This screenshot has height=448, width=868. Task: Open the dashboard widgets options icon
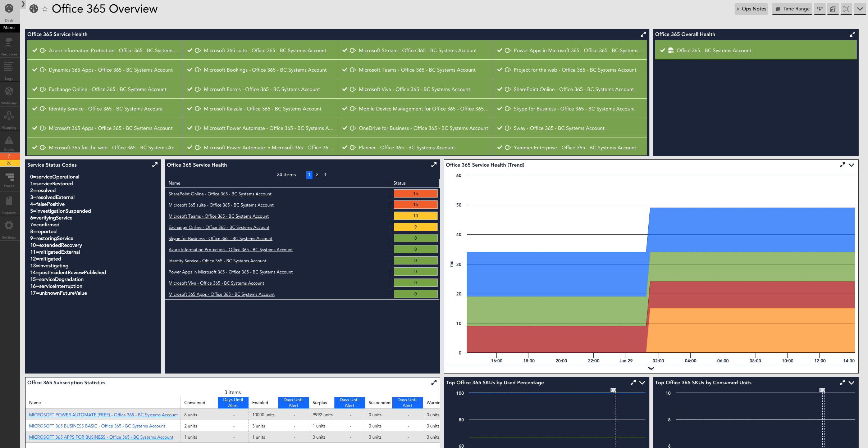820,9
